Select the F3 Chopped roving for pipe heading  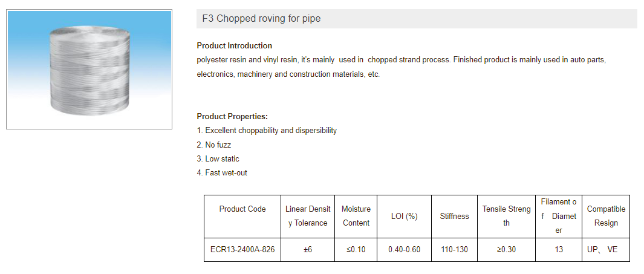(x=261, y=19)
